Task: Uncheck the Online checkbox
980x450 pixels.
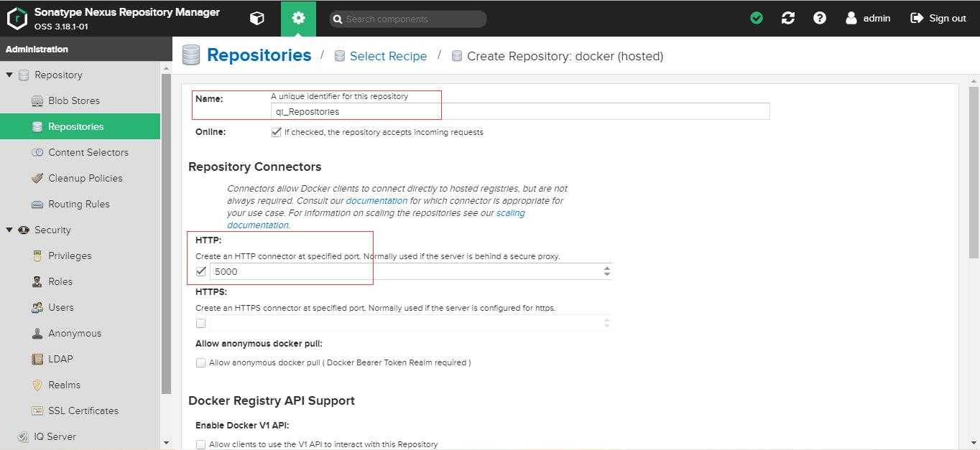Action: (x=276, y=132)
